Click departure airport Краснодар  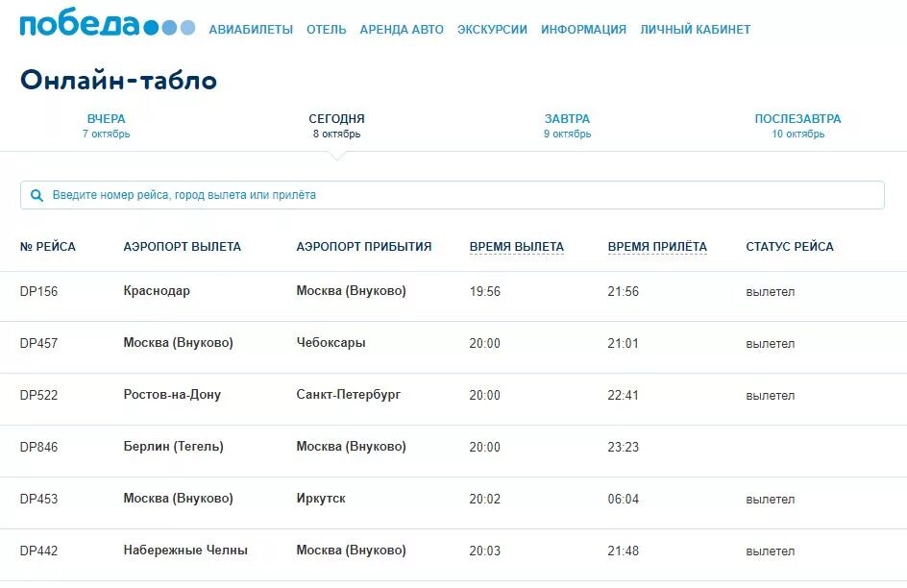[157, 291]
